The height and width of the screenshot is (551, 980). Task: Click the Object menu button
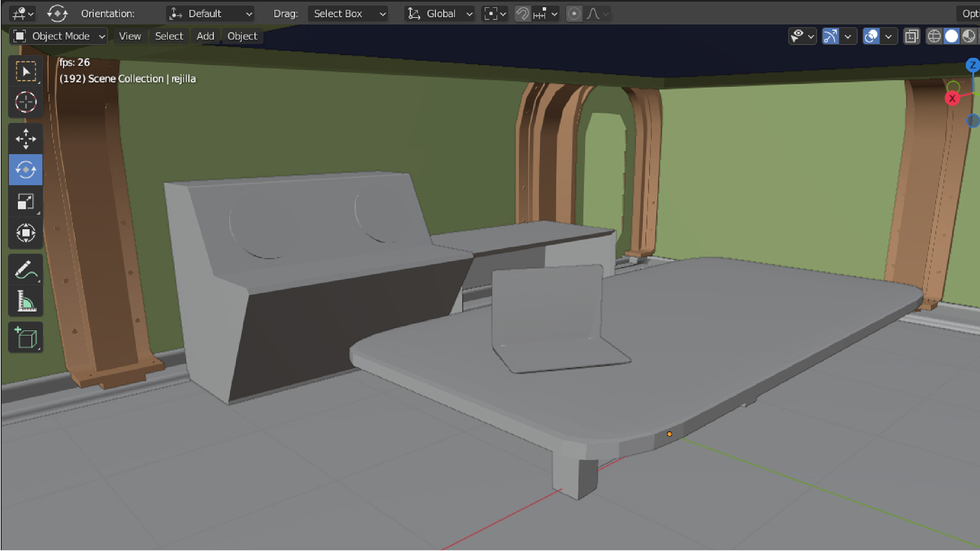[x=242, y=36]
